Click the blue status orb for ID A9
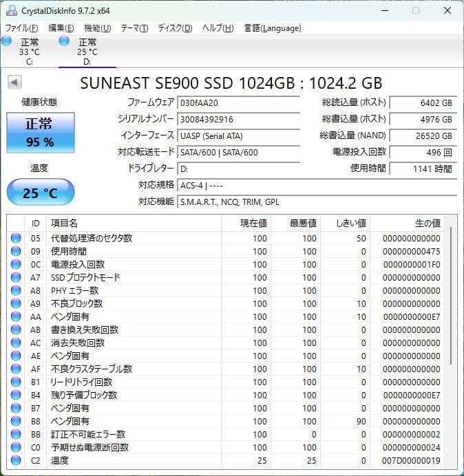The image size is (464, 476). point(16,303)
